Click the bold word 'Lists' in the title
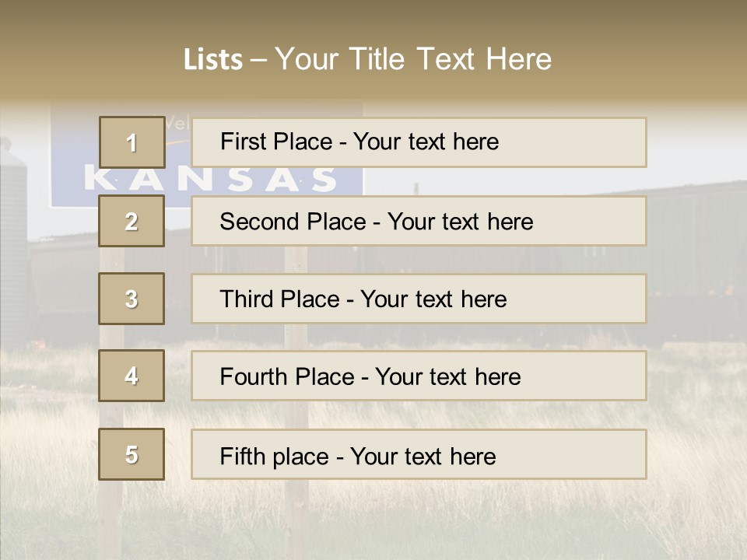This screenshot has width=747, height=560. (x=213, y=60)
